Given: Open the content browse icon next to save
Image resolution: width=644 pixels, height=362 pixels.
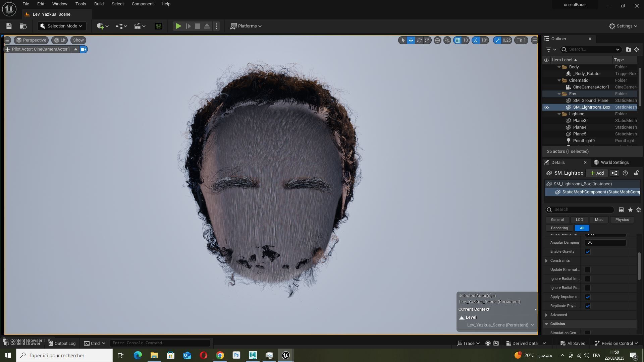Looking at the screenshot, I should click(x=23, y=26).
